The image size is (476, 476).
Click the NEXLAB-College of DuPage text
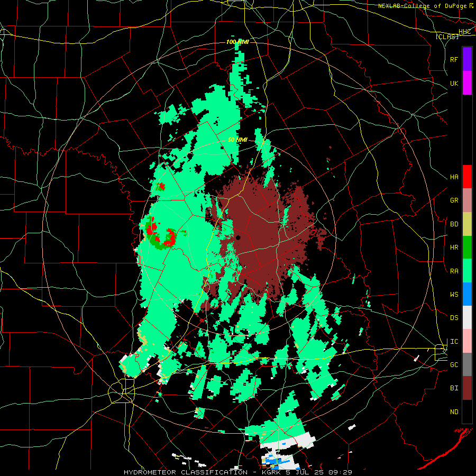click(x=422, y=6)
